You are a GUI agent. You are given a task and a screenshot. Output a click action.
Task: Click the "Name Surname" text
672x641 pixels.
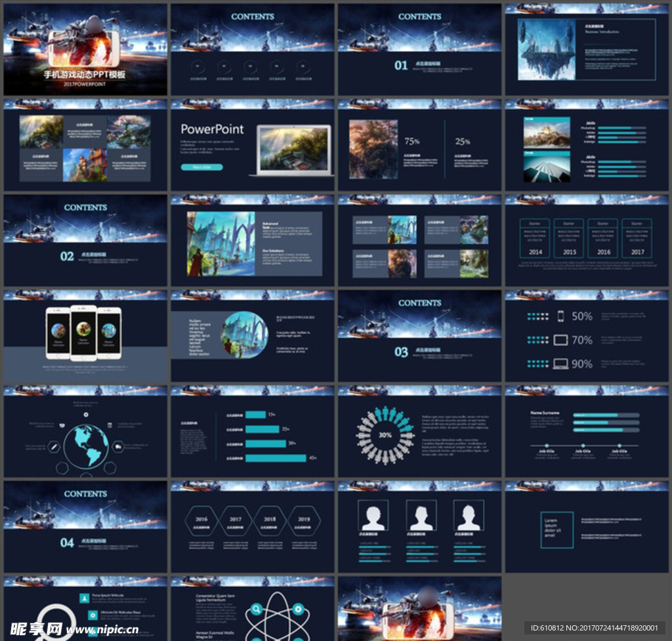[545, 413]
